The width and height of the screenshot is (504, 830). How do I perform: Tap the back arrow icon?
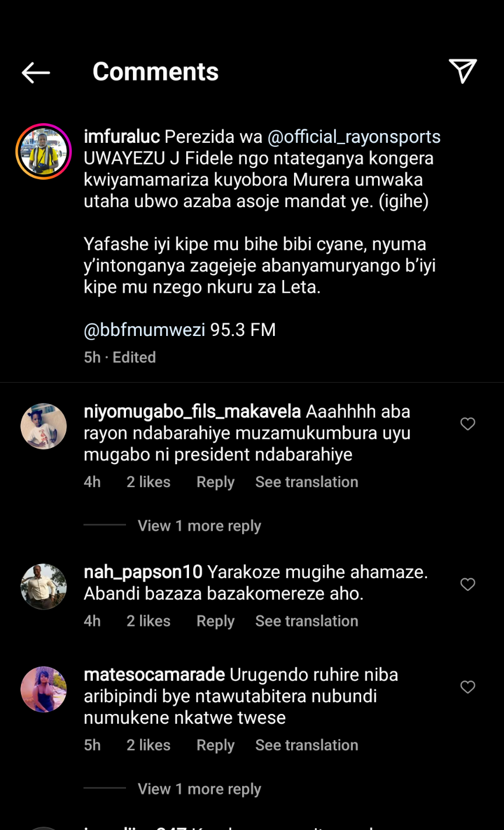[36, 72]
